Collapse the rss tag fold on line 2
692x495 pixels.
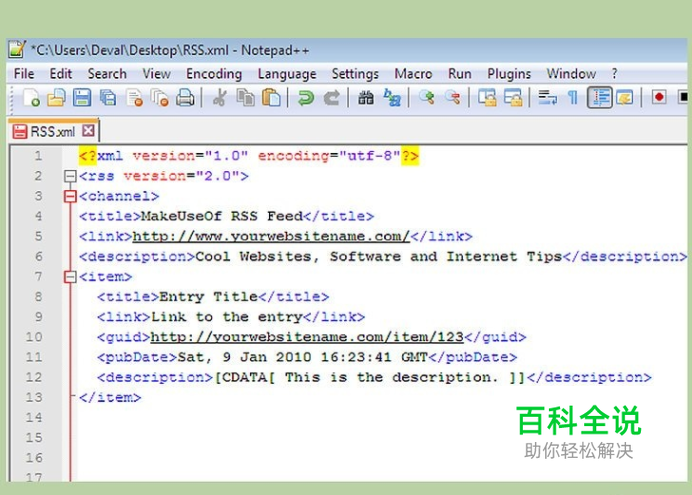click(x=70, y=176)
